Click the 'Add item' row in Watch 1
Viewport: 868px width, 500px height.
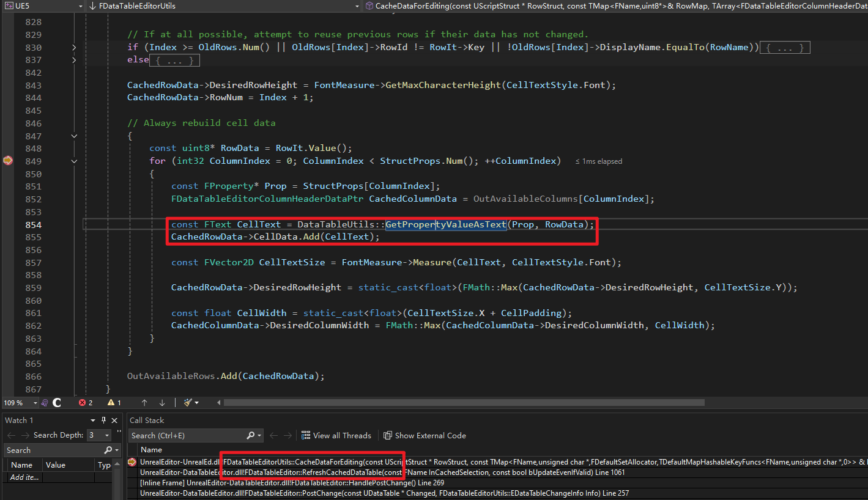24,477
